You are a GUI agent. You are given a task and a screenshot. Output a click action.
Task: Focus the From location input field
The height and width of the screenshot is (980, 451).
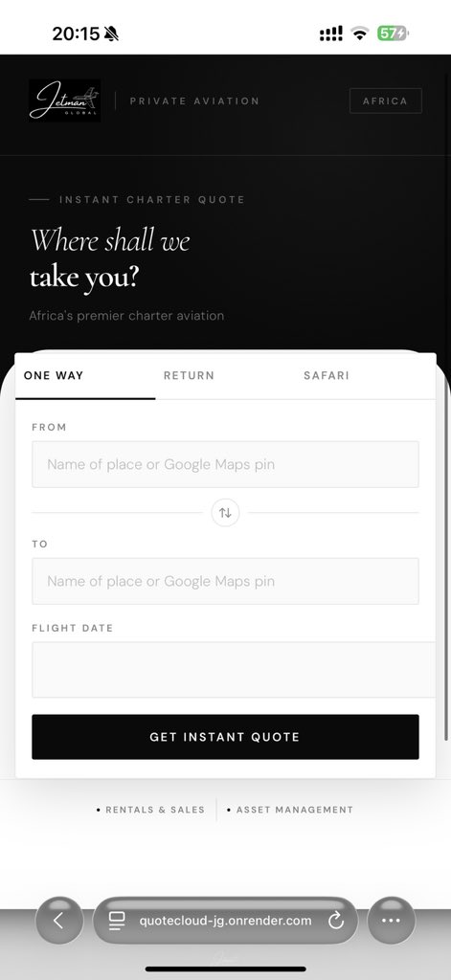[x=225, y=464]
